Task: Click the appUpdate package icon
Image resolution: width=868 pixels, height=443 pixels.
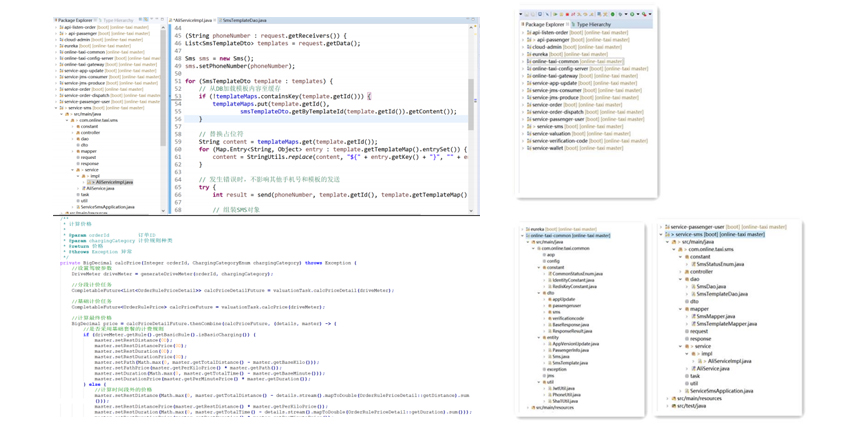Action: pos(550,299)
